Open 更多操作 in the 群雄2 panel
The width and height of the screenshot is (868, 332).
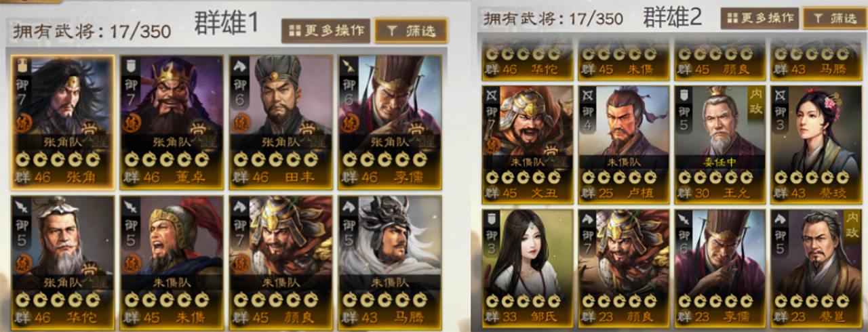point(759,18)
